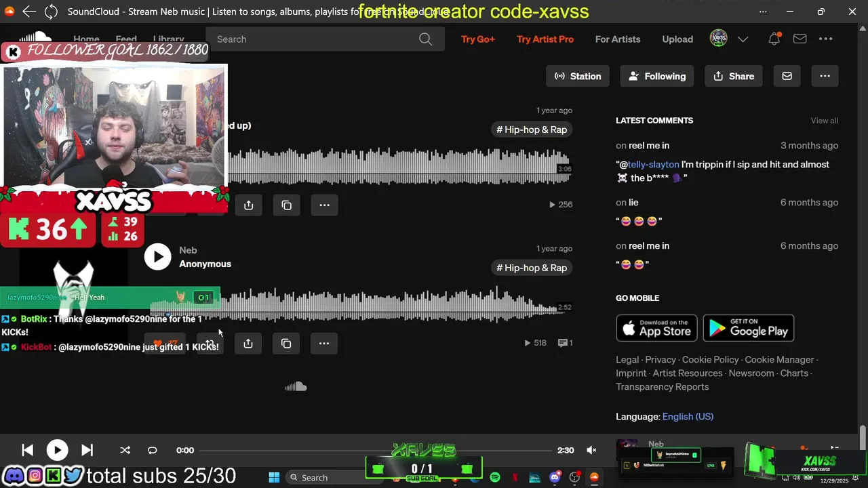Open the messages envelope in header
This screenshot has height=488, width=868.
[800, 39]
